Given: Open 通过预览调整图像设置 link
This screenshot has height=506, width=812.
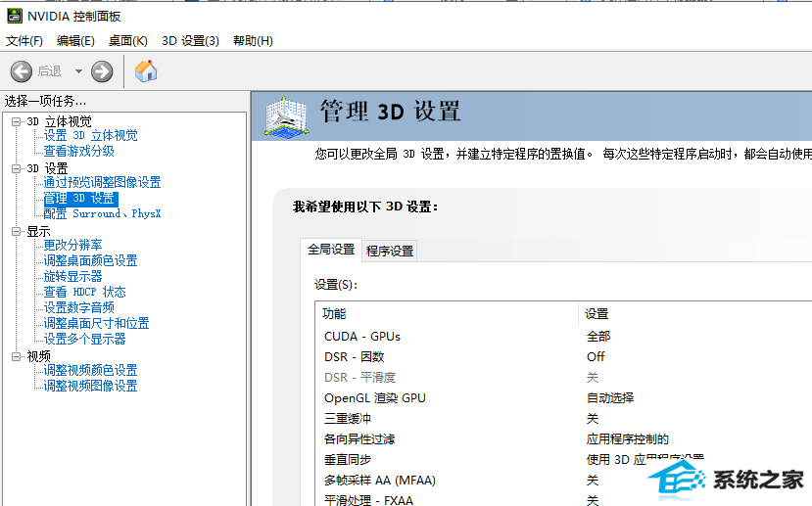Looking at the screenshot, I should tap(102, 183).
